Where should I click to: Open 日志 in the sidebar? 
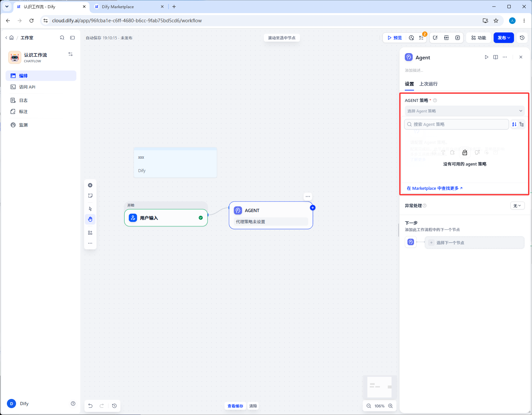tap(41, 100)
